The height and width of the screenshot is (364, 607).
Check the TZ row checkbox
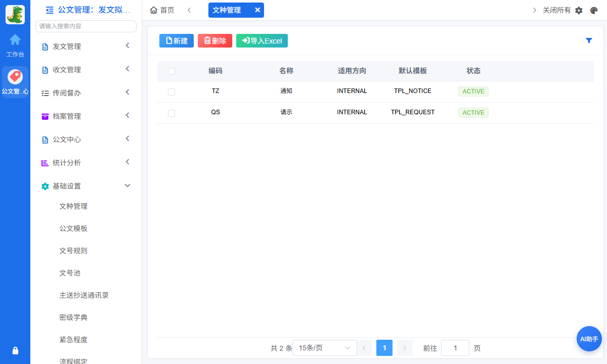tap(171, 92)
